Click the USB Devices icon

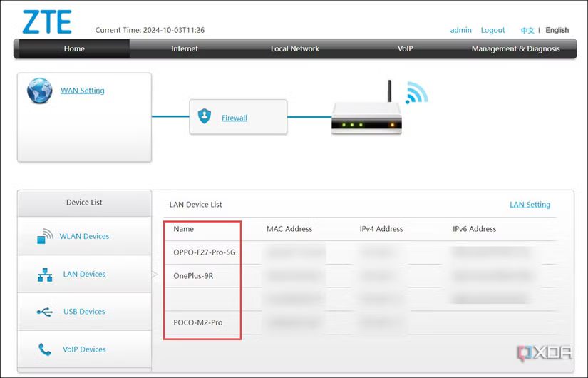point(45,312)
